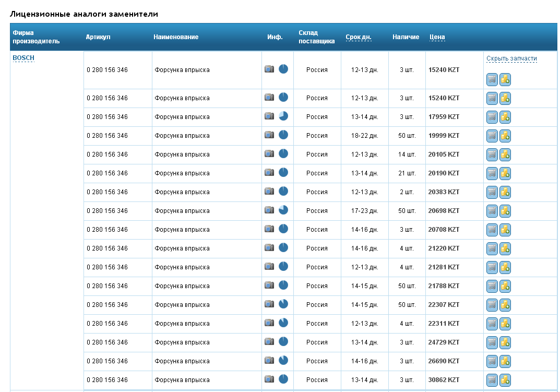Sort by 'Срок дн.' column header

pyautogui.click(x=358, y=37)
